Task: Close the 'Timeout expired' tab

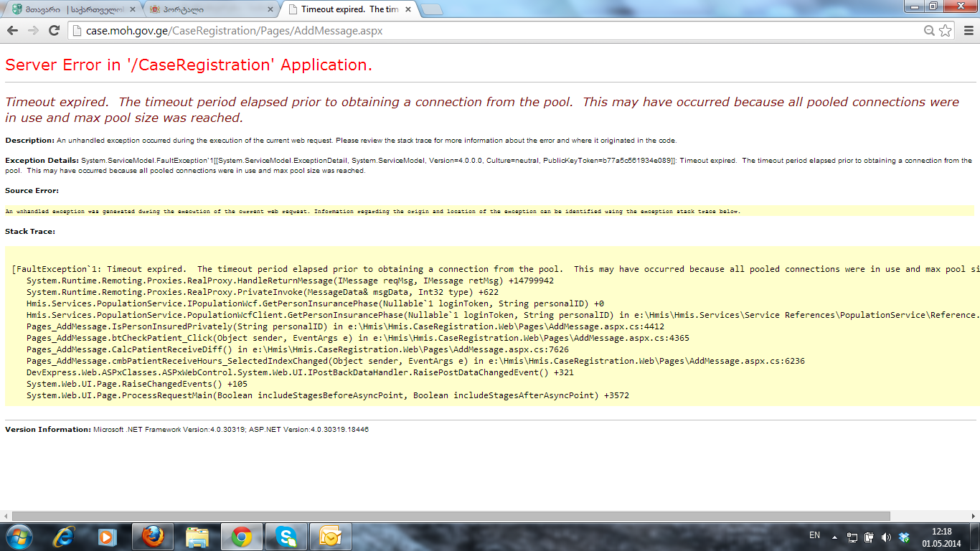Action: point(408,9)
